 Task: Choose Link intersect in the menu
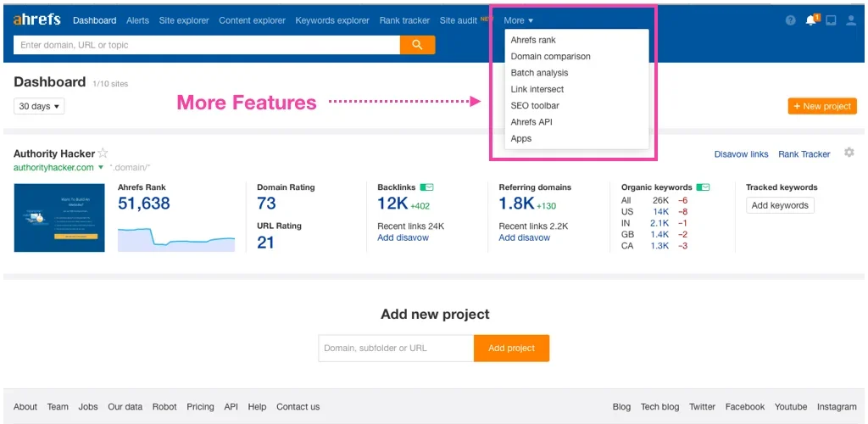(x=537, y=89)
